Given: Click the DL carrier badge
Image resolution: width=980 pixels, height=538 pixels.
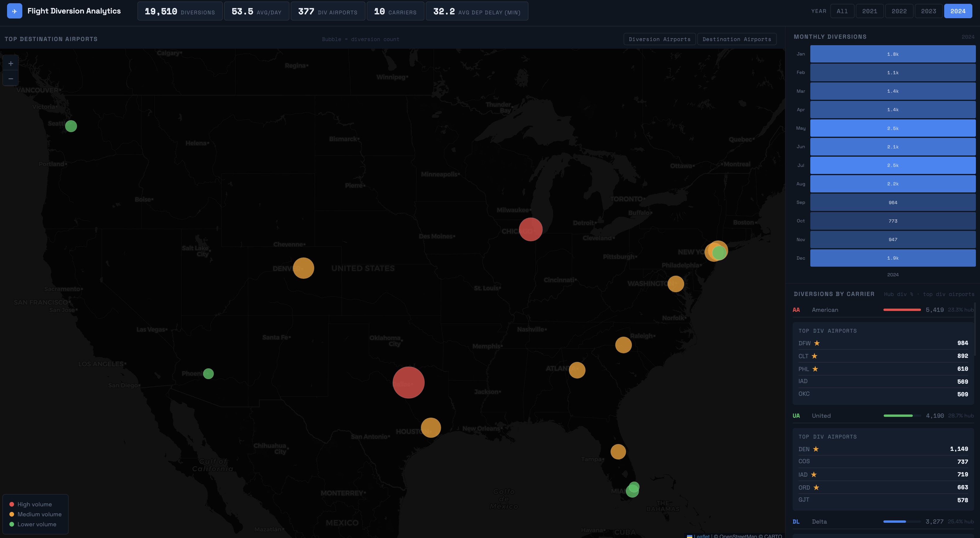Looking at the screenshot, I should tap(796, 522).
